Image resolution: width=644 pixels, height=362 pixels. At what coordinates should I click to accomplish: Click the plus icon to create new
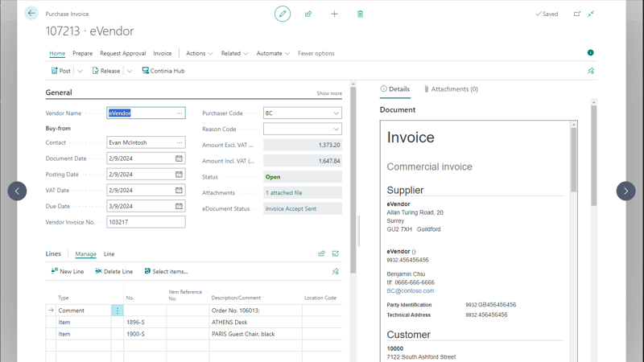click(x=334, y=14)
